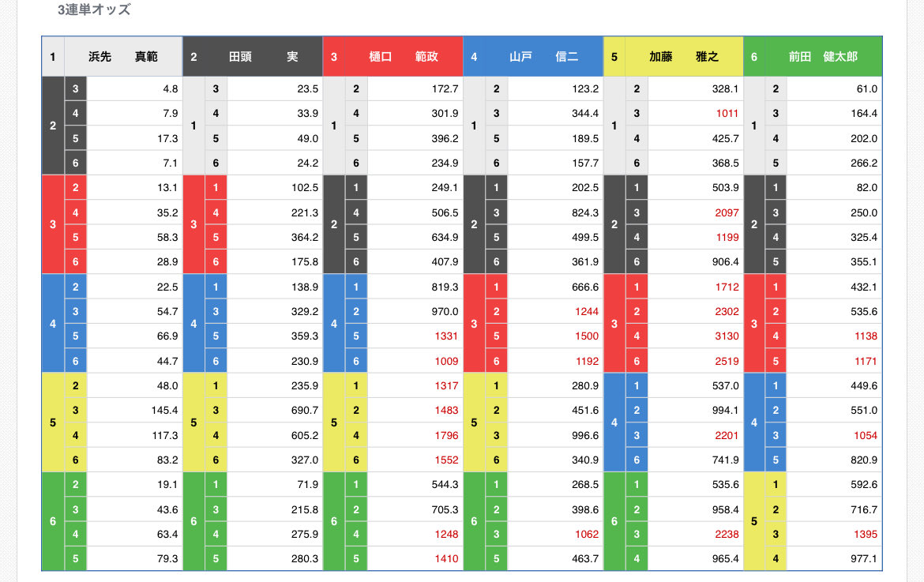Click the 3連単オッズ heading
Image resolution: width=924 pixels, height=582 pixels.
coord(94,9)
